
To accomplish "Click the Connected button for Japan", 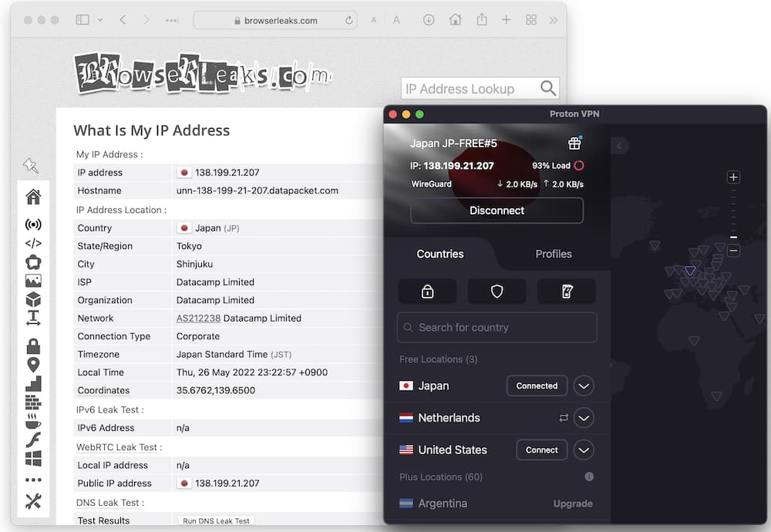I will click(537, 386).
